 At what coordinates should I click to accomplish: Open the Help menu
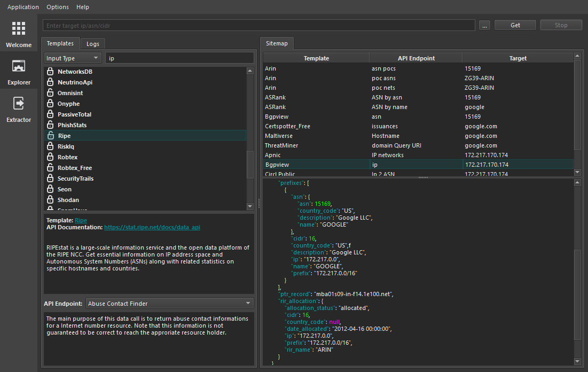[x=82, y=7]
